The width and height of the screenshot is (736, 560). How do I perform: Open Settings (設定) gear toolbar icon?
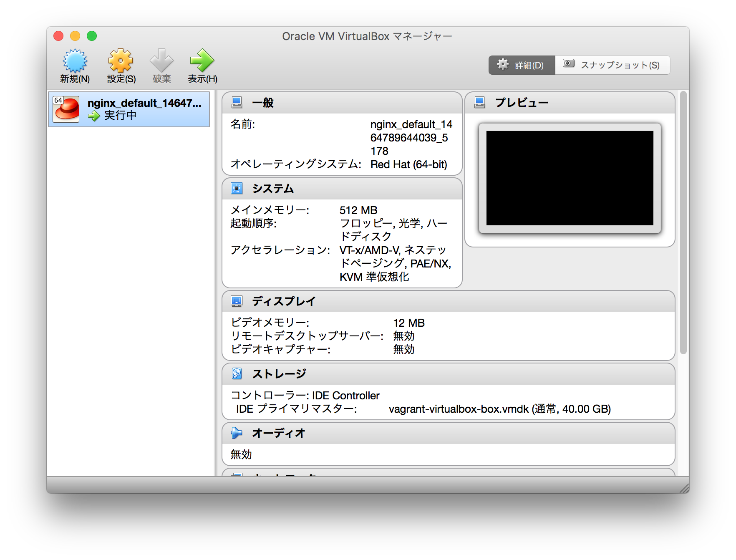coord(121,61)
